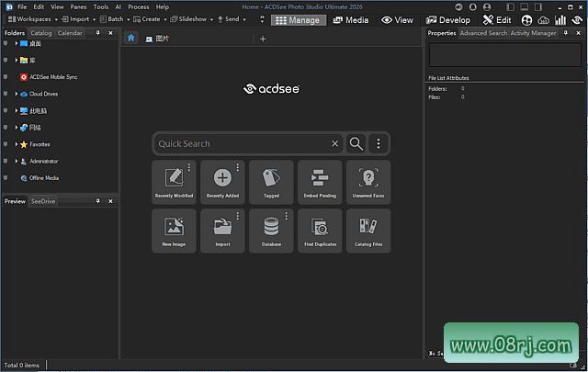Switch to Media mode
Screen dimensions: 588x372
[351, 20]
